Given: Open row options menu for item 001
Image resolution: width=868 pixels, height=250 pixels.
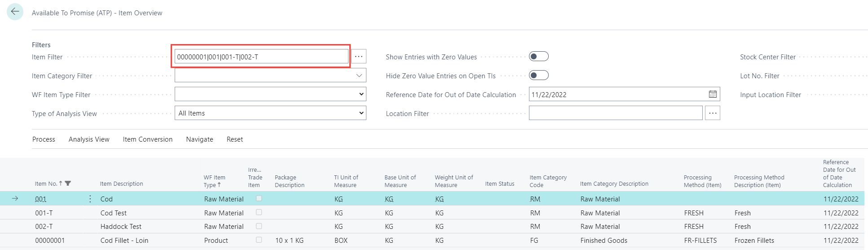Looking at the screenshot, I should pos(90,199).
